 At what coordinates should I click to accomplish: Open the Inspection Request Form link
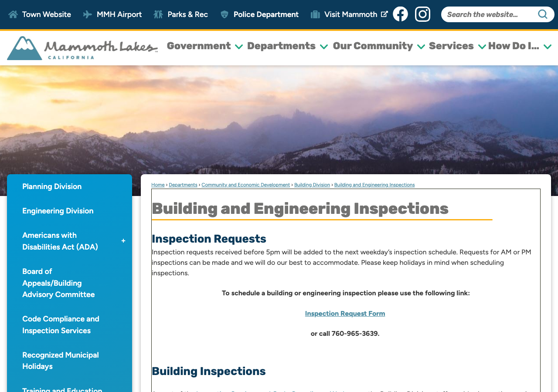point(345,314)
